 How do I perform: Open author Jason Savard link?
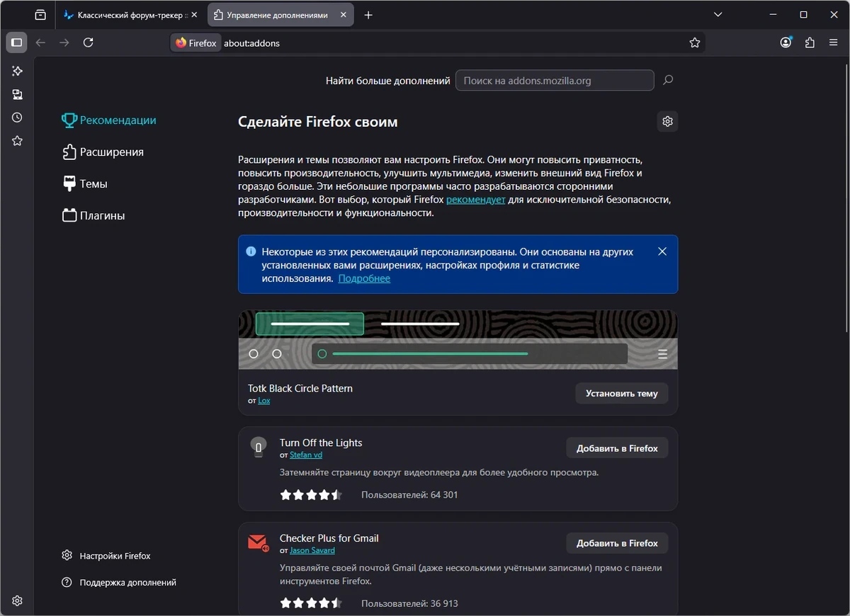[x=312, y=551]
